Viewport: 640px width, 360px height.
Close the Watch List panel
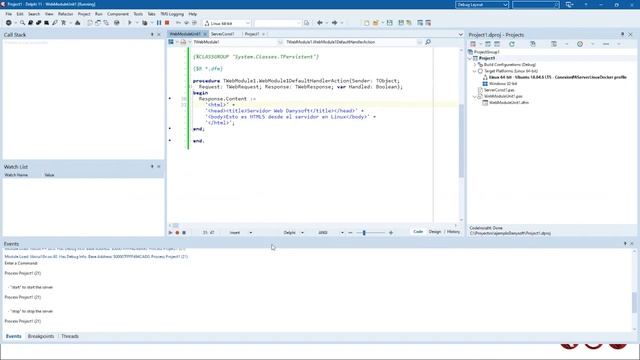pyautogui.click(x=159, y=167)
